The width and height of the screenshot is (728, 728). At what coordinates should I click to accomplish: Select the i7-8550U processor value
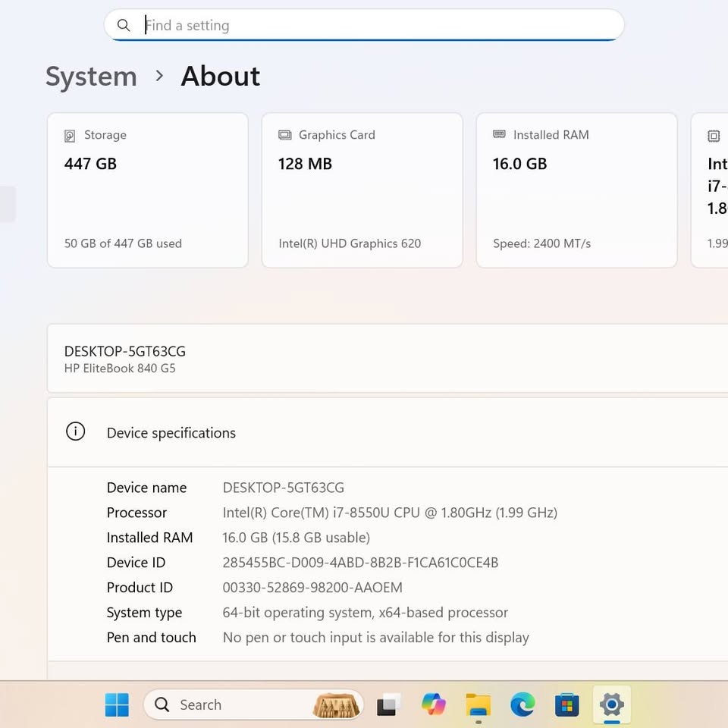pos(390,513)
